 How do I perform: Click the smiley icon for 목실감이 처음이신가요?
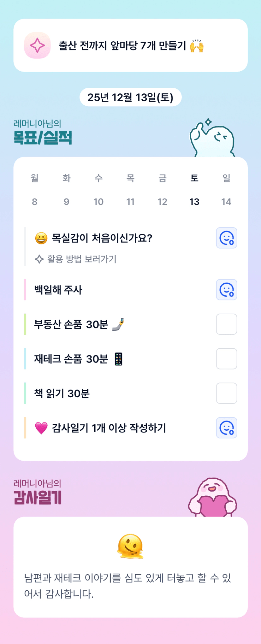click(226, 238)
